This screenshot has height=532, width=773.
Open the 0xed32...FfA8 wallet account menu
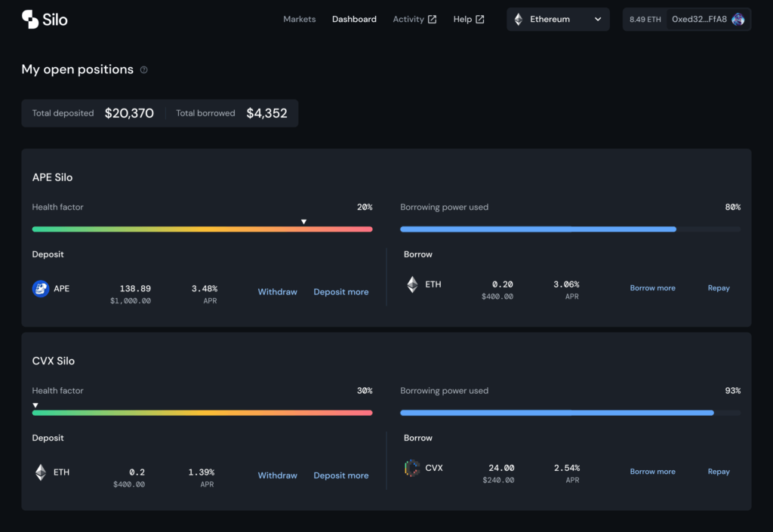pos(708,19)
